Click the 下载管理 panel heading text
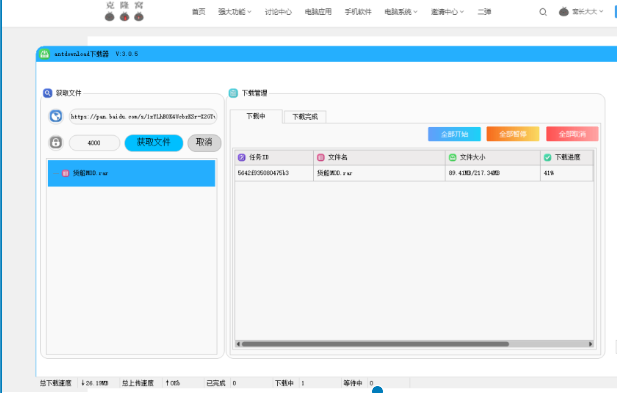 pyautogui.click(x=255, y=93)
